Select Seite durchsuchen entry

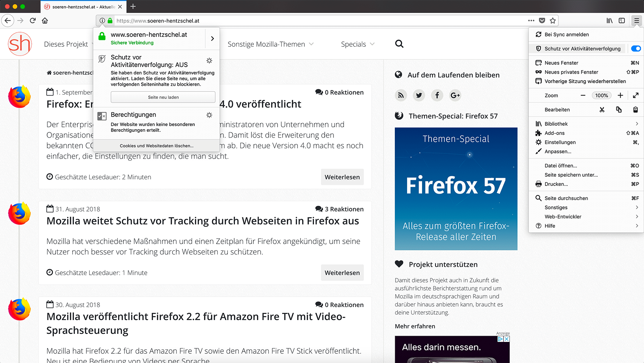[586, 198]
